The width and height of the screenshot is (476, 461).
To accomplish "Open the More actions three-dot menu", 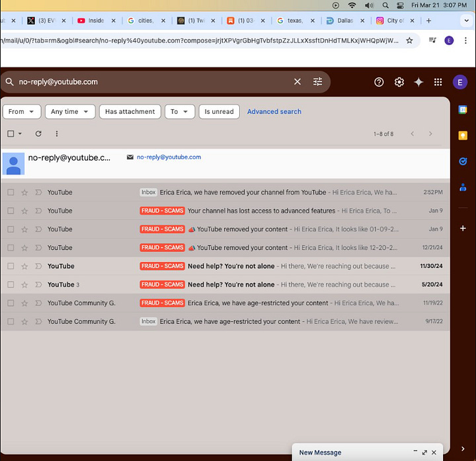I will (x=56, y=134).
